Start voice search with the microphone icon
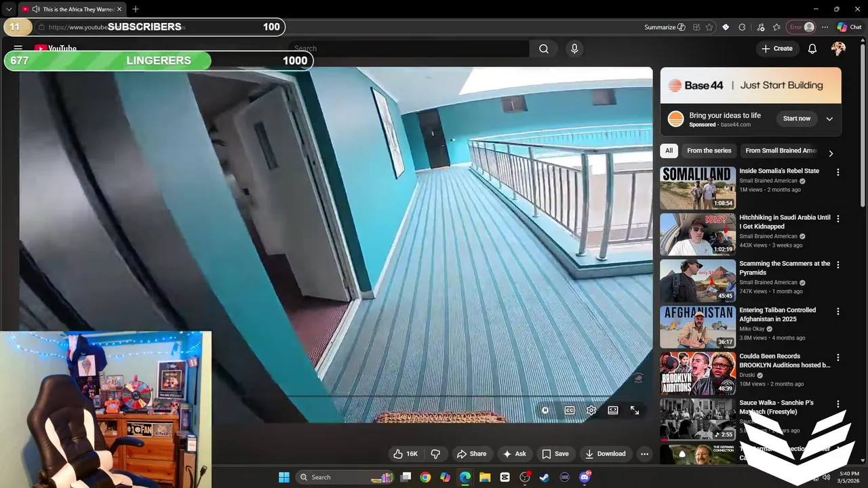The width and height of the screenshot is (868, 488). tap(574, 49)
